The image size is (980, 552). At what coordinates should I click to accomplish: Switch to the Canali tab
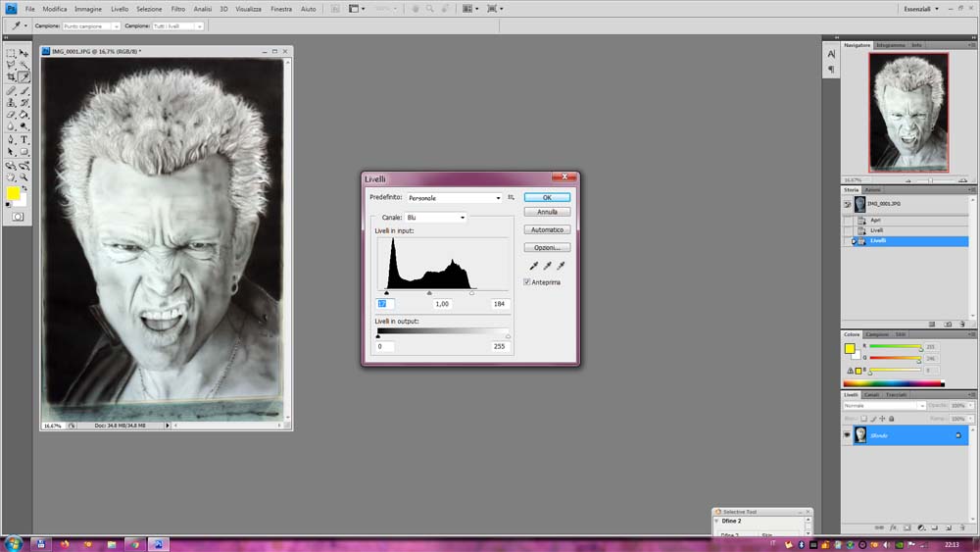[x=871, y=394]
